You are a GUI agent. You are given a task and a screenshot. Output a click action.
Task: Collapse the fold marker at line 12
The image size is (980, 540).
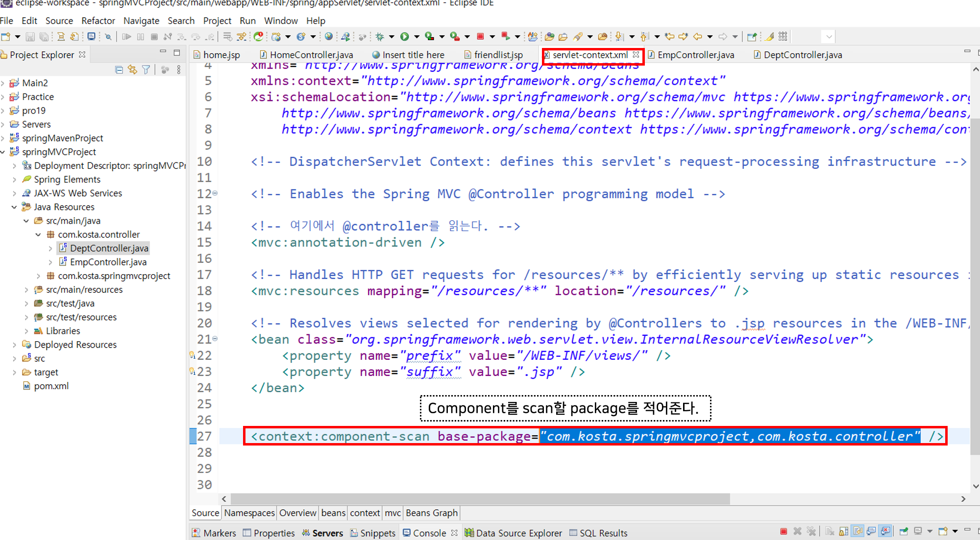point(215,193)
